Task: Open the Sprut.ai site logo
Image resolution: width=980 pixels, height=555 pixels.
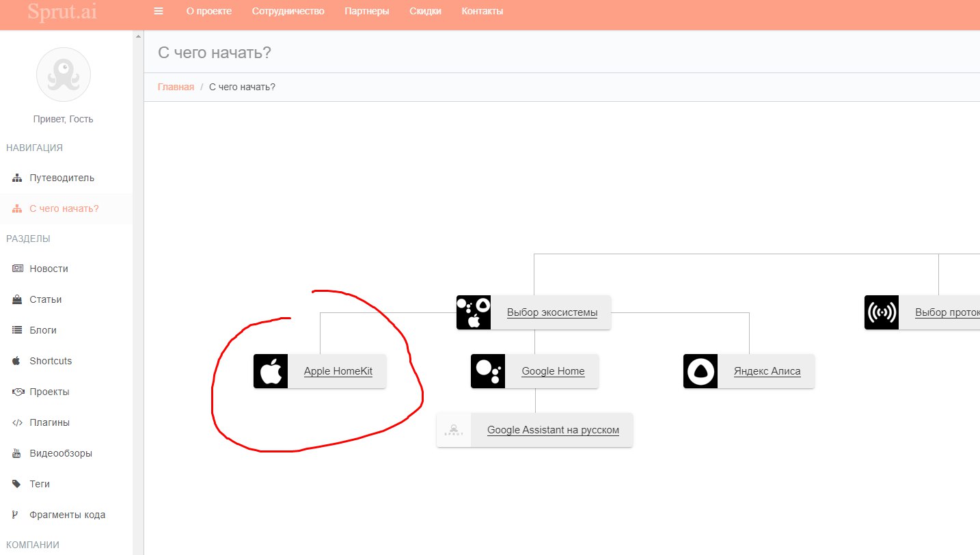Action: pos(62,11)
